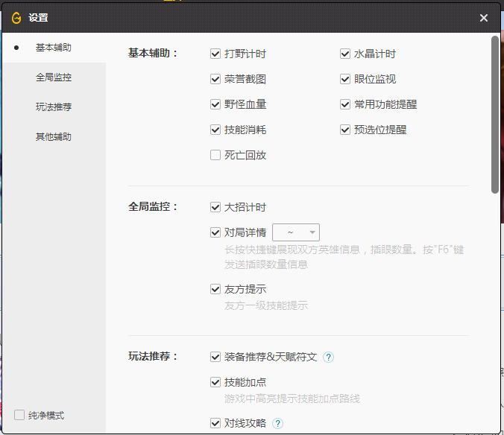This screenshot has height=435, width=504.
Task: Toggle the 眼位监视 checkbox
Action: pos(345,79)
